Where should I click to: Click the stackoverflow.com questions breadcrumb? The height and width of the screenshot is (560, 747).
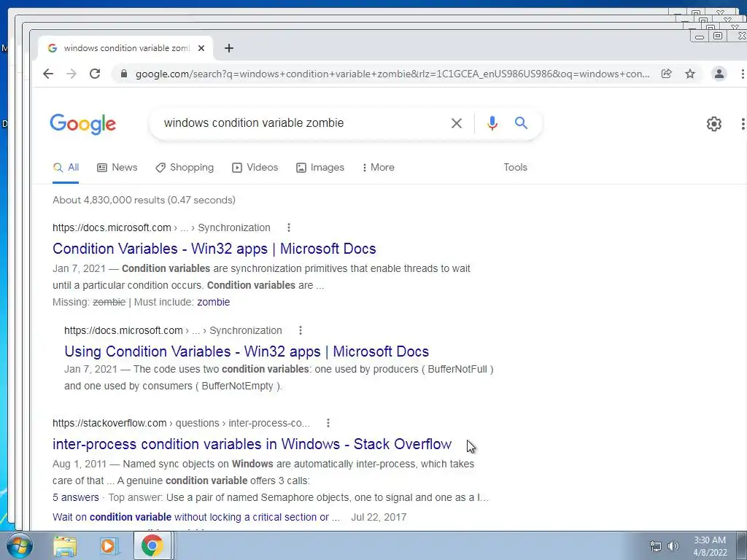pyautogui.click(x=181, y=423)
